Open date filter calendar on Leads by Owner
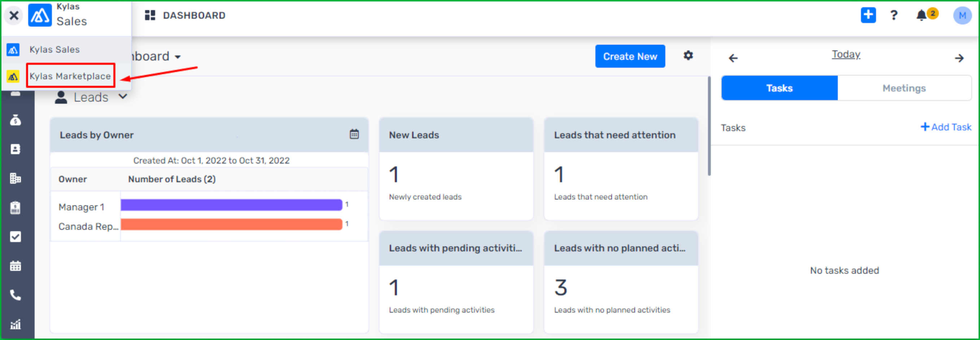980x340 pixels. point(354,134)
